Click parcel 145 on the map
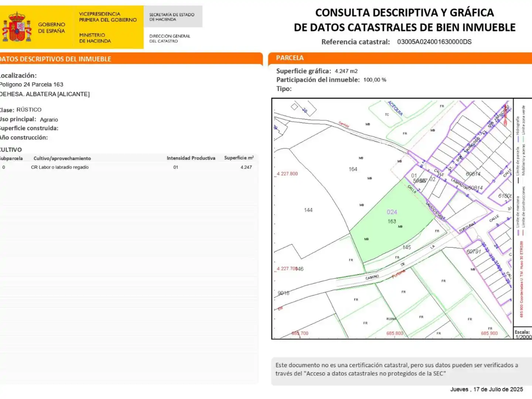 click(406, 247)
